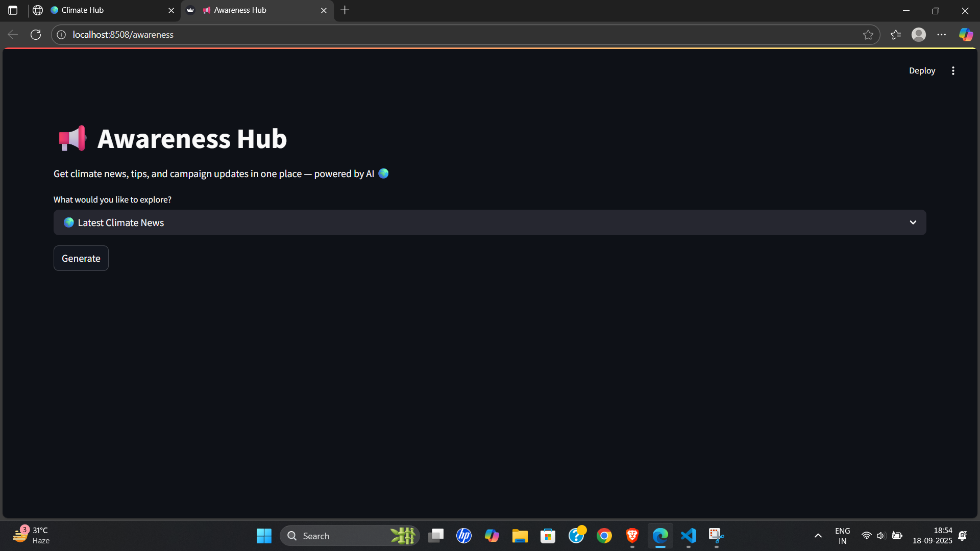
Task: Show hidden system tray icons chevron
Action: point(818,536)
